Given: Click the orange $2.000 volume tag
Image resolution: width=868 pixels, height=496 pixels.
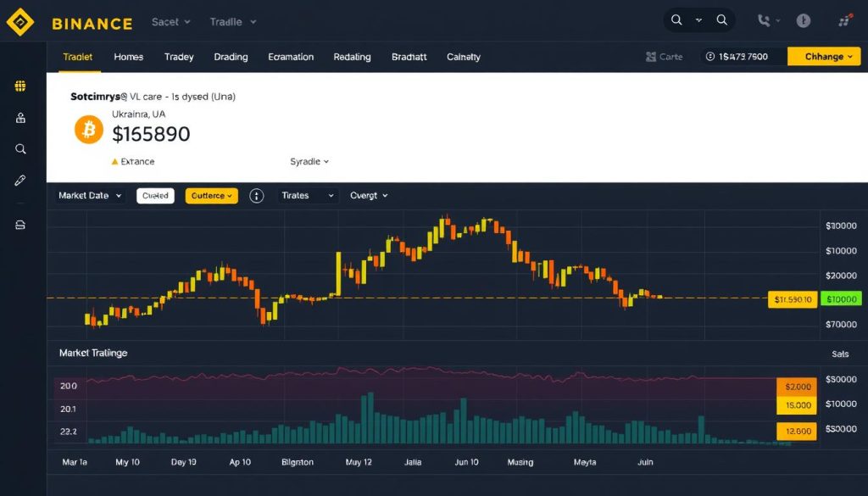Looking at the screenshot, I should pyautogui.click(x=798, y=387).
